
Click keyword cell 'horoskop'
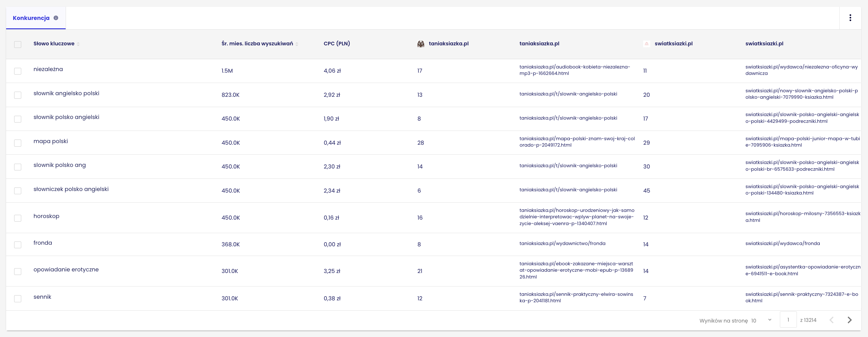pyautogui.click(x=47, y=216)
